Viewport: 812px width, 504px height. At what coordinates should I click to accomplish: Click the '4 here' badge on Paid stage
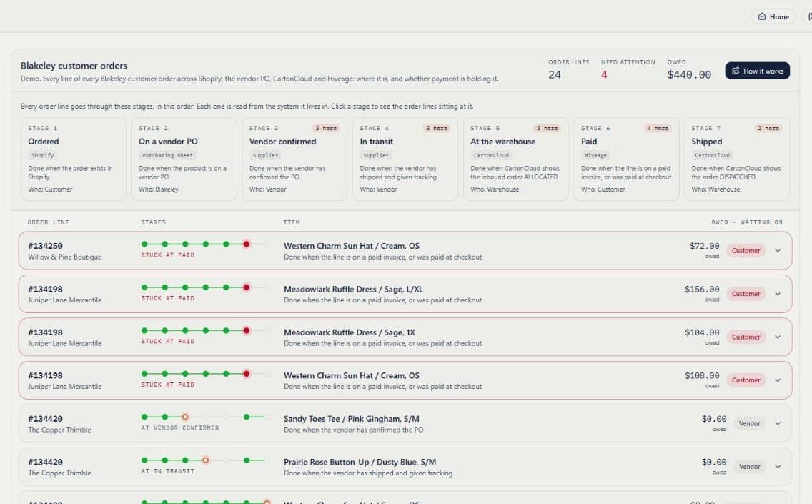pos(658,128)
